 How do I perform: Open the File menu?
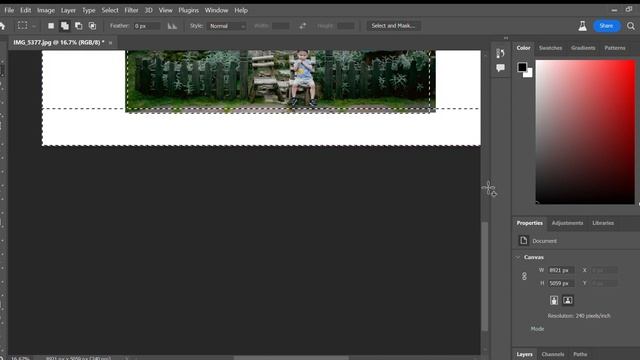pyautogui.click(x=9, y=10)
